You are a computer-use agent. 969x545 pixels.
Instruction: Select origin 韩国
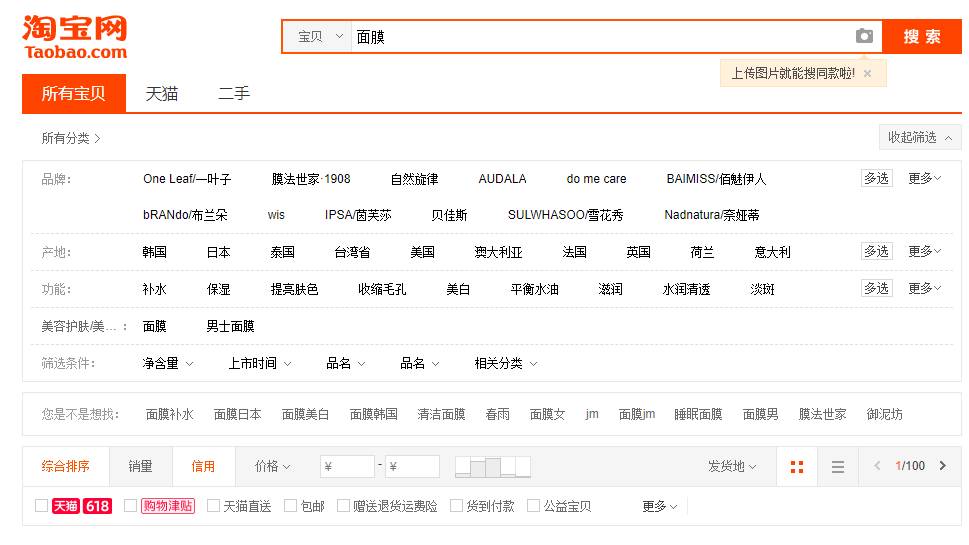[x=154, y=251]
